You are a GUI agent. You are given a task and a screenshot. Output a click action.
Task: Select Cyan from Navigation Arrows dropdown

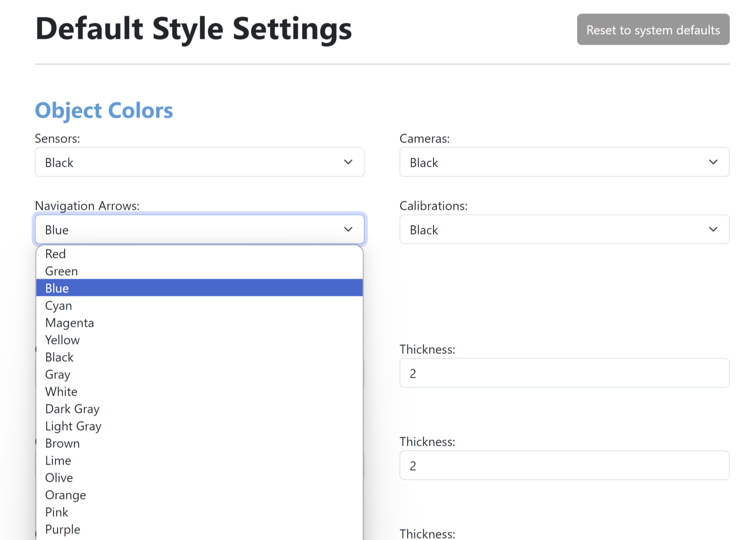58,305
